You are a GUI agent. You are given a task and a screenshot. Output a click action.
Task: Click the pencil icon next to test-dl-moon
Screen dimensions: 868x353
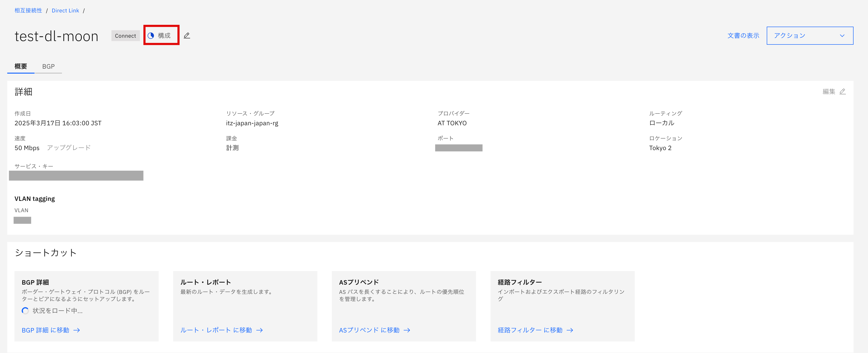[187, 35]
